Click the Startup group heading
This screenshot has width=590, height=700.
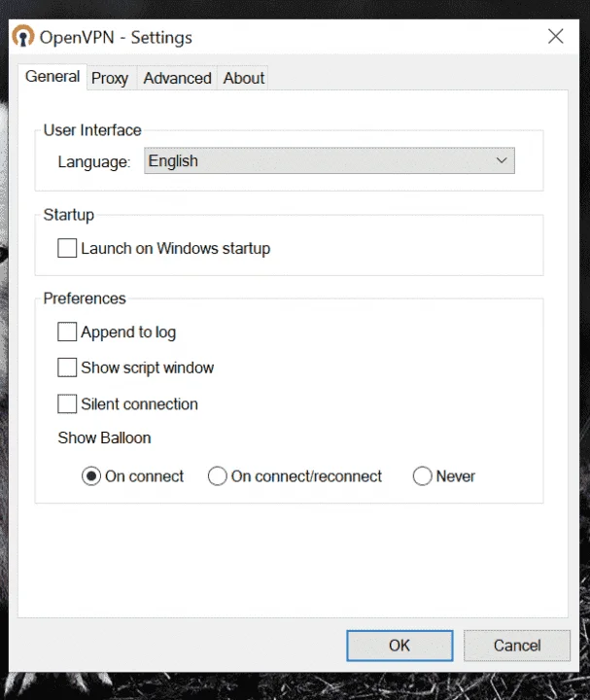(69, 215)
